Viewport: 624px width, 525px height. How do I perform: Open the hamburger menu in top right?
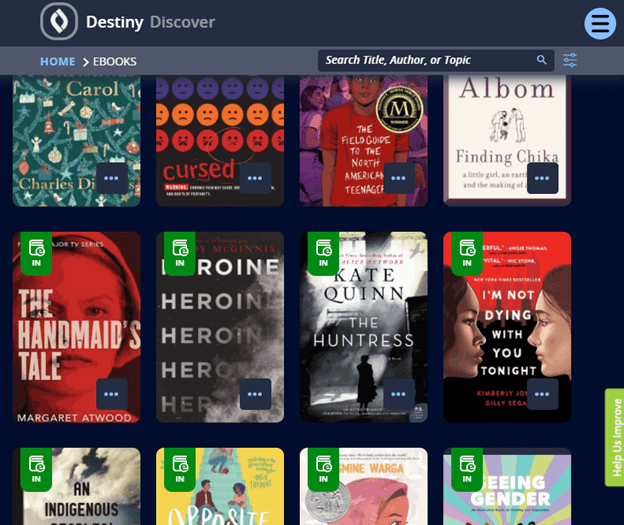pos(600,23)
